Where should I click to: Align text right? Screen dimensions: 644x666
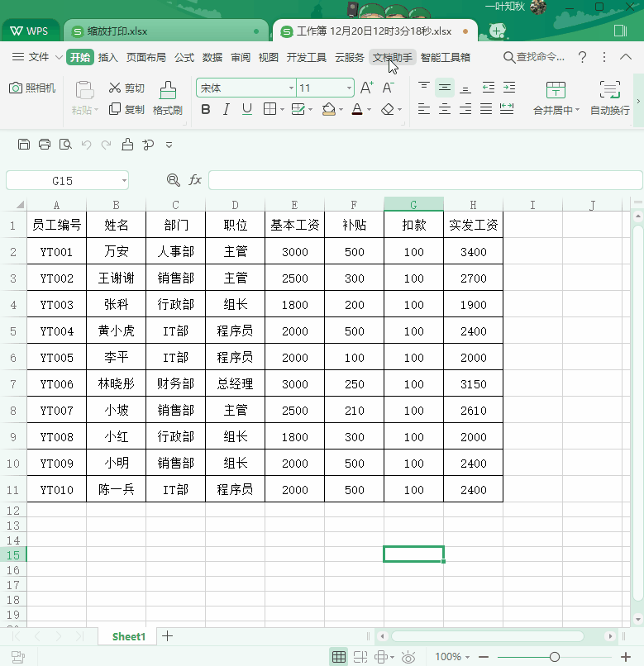465,109
